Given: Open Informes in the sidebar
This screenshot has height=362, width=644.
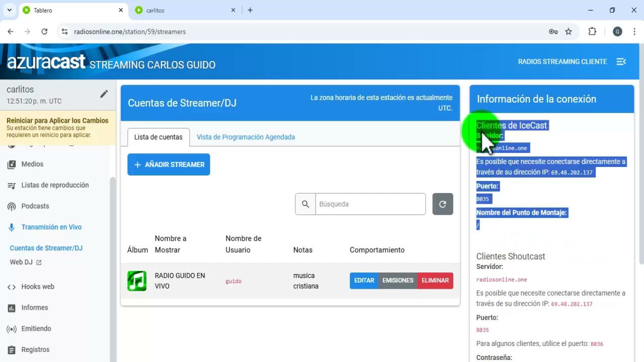Looking at the screenshot, I should 35,308.
